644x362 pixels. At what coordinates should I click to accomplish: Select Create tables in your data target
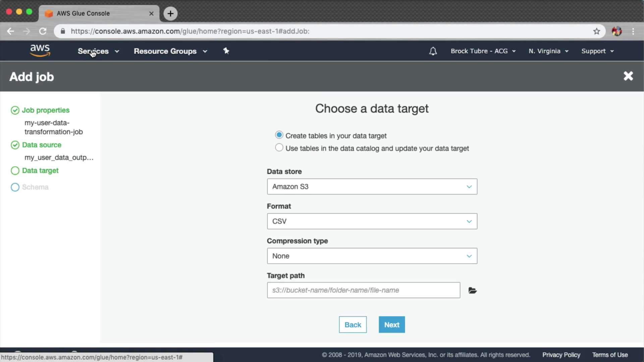pos(279,135)
